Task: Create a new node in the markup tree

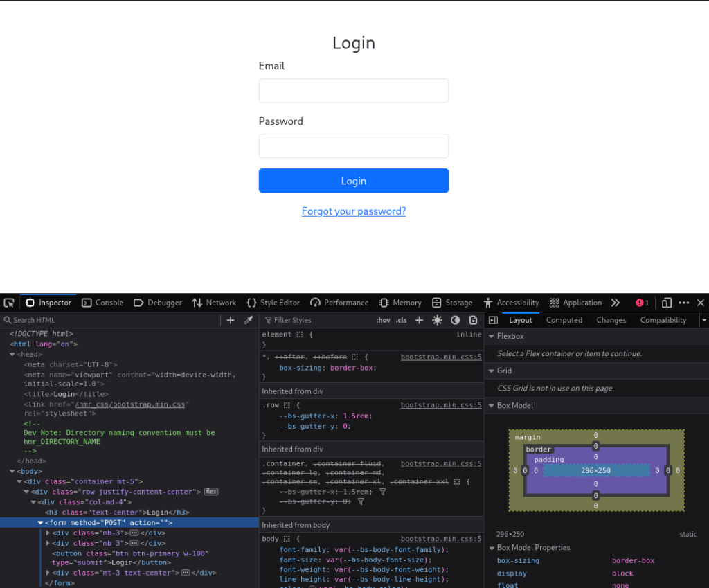Action: point(230,320)
